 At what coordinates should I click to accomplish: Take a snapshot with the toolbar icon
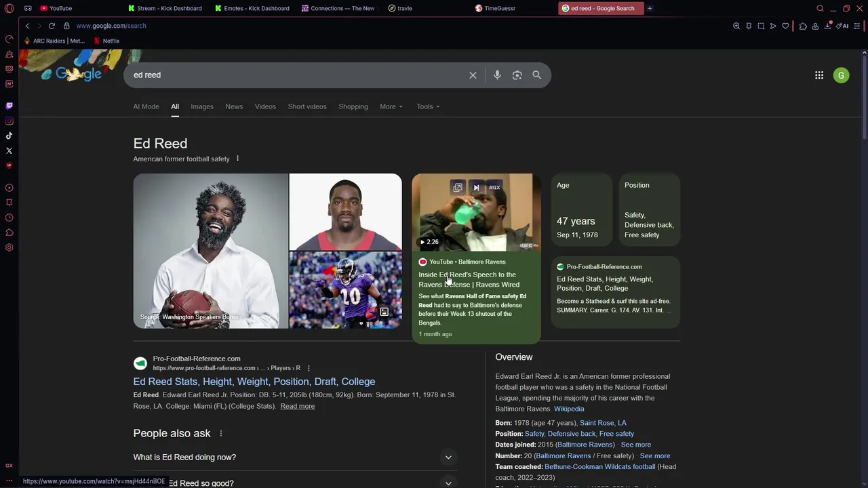[761, 26]
